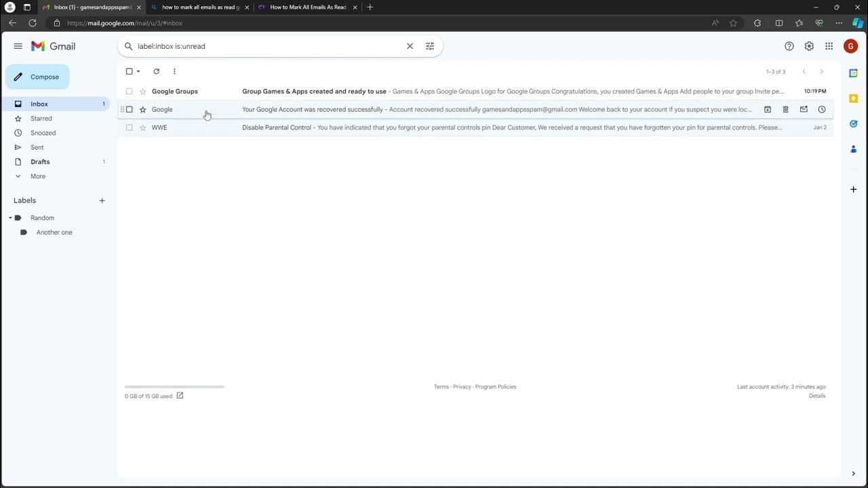This screenshot has width=868, height=488.
Task: Star the Google Groups email
Action: point(142,91)
